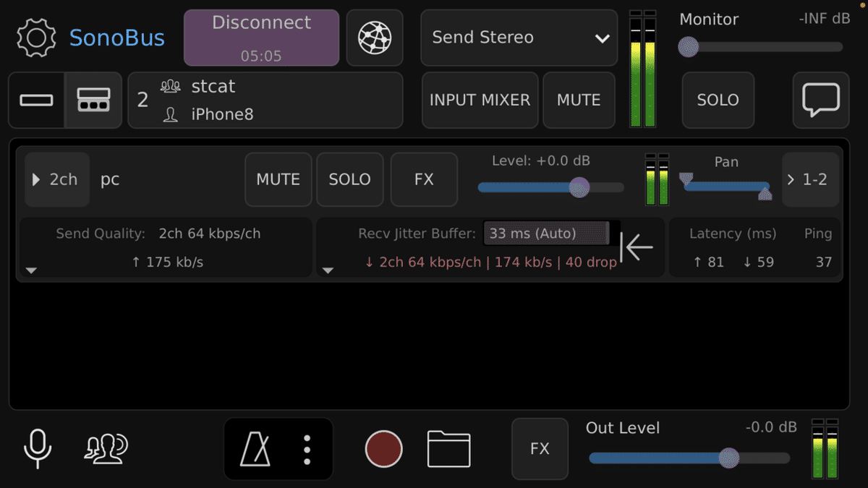Open settings with the gear icon

(x=36, y=38)
